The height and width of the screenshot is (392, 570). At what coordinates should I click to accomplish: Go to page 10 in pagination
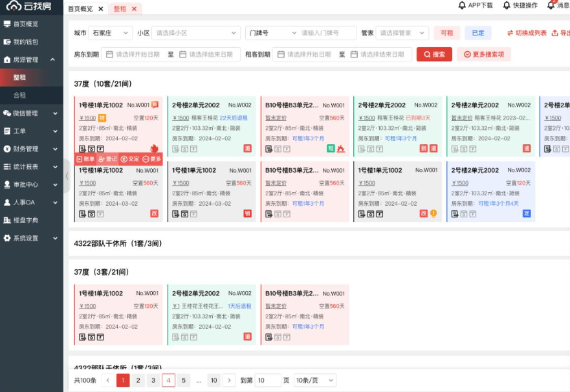214,380
